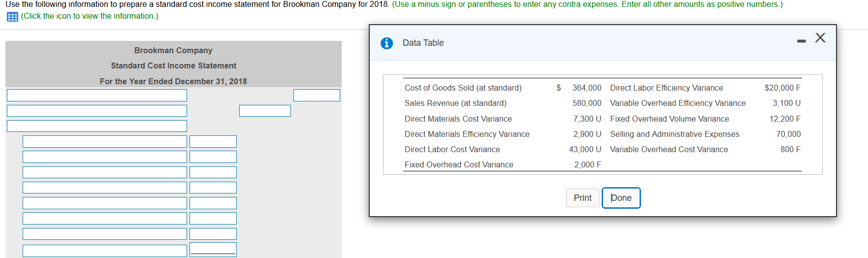Select the bottom underlined amount field
Image resolution: width=868 pixels, height=258 pixels.
coord(213,250)
